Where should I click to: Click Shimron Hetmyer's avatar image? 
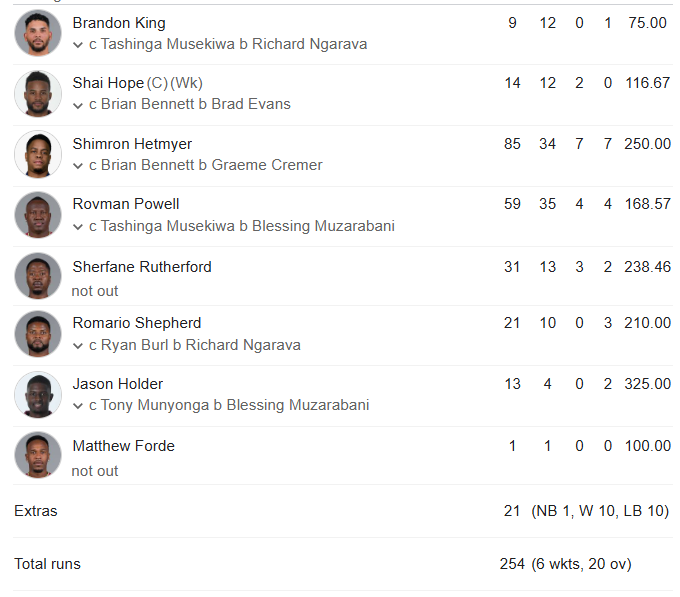click(x=38, y=154)
